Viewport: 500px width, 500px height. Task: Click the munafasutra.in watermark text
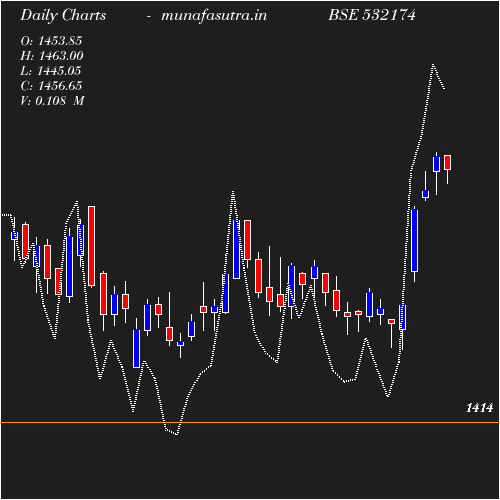point(214,16)
